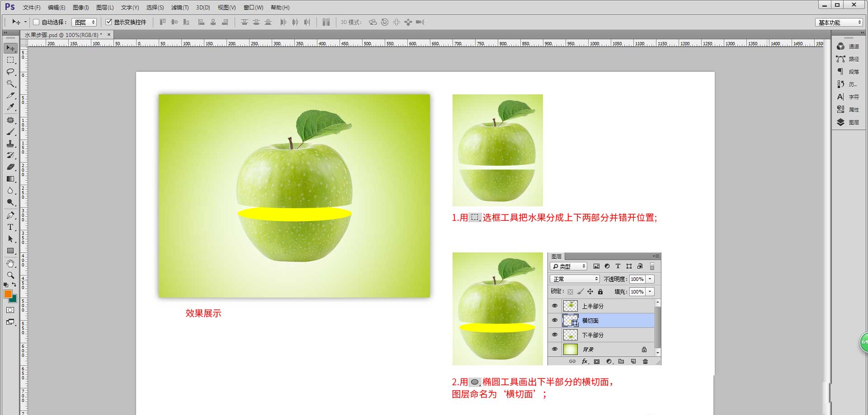This screenshot has height=415, width=868.
Task: Open the 路径 (Paths) panel icon
Action: 848,59
